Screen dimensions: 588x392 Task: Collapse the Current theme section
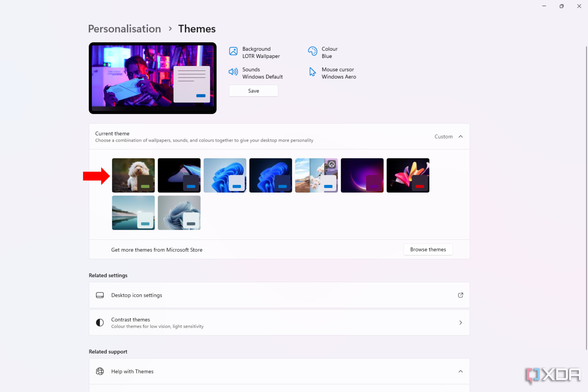461,136
